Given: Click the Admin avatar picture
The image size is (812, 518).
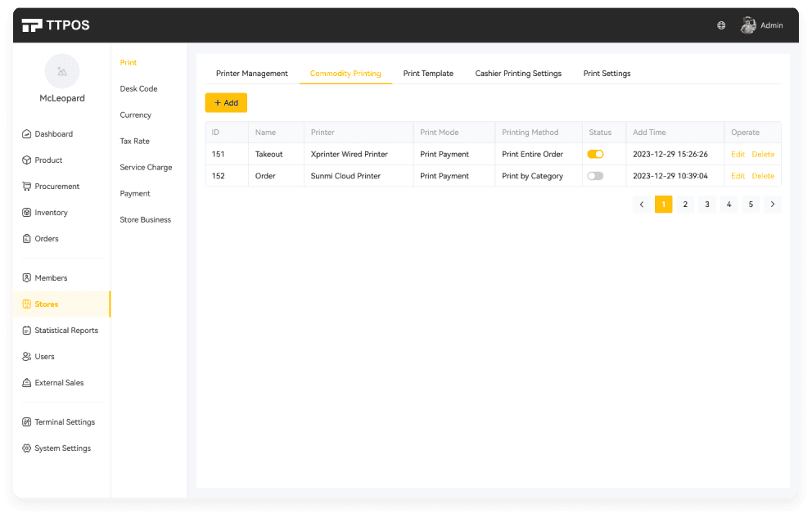Looking at the screenshot, I should [x=748, y=25].
